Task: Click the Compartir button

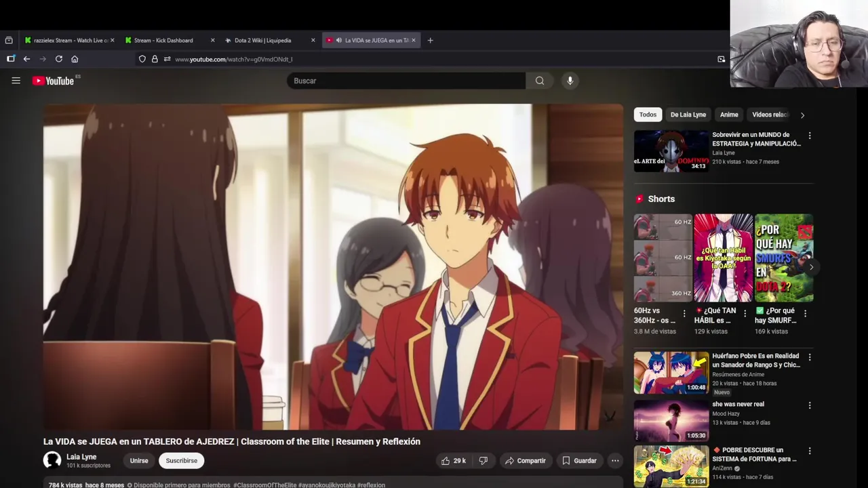Action: click(x=525, y=461)
